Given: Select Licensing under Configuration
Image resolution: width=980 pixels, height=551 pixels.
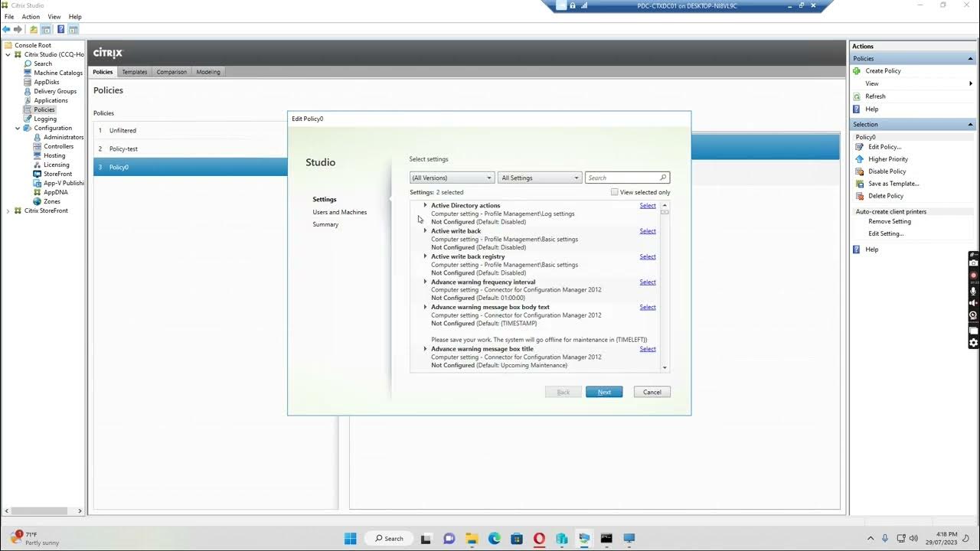Looking at the screenshot, I should [x=56, y=165].
